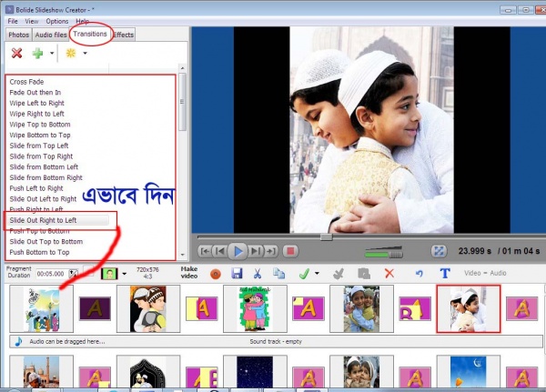Toggle full screen preview icon
Screen dimensions: 546x392
tap(439, 251)
